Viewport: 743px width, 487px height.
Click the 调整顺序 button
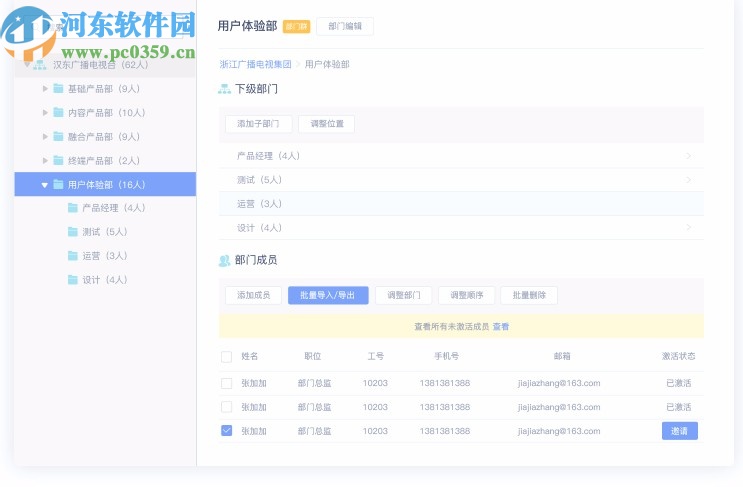pos(467,295)
